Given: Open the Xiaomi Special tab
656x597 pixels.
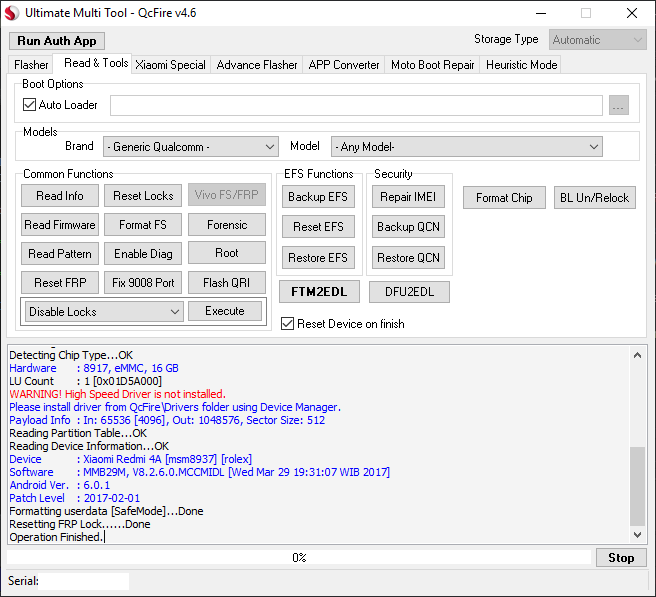Looking at the screenshot, I should click(x=171, y=65).
